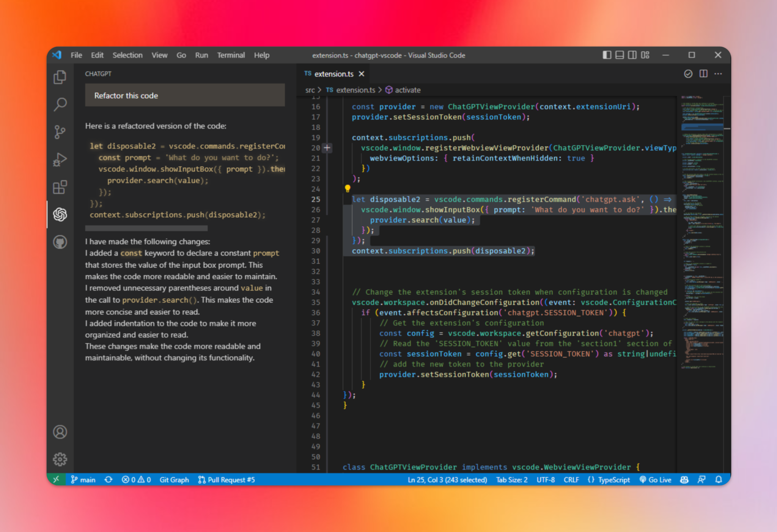Toggle the primary side bar layout icon

(607, 55)
